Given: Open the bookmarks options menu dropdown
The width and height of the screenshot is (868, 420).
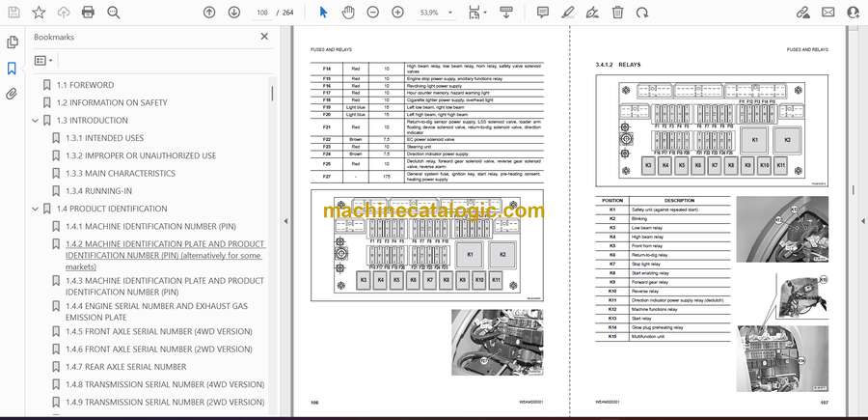Looking at the screenshot, I should tap(43, 61).
